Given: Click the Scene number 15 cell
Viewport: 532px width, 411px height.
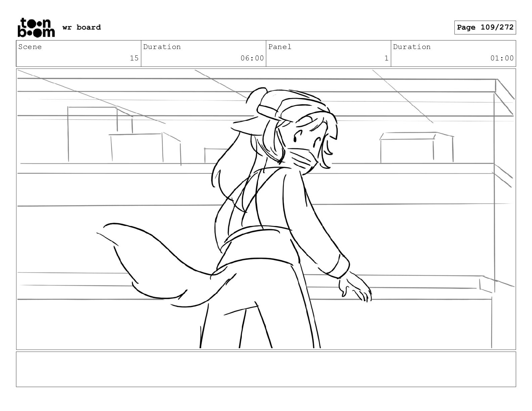Looking at the screenshot, I should click(x=79, y=53).
